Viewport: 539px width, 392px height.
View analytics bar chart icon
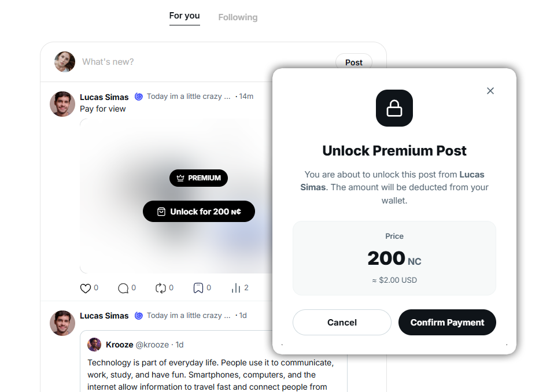[x=236, y=288]
